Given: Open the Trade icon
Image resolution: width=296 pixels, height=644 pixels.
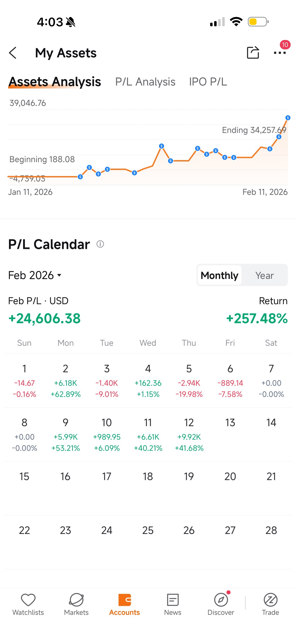Looking at the screenshot, I should (270, 600).
